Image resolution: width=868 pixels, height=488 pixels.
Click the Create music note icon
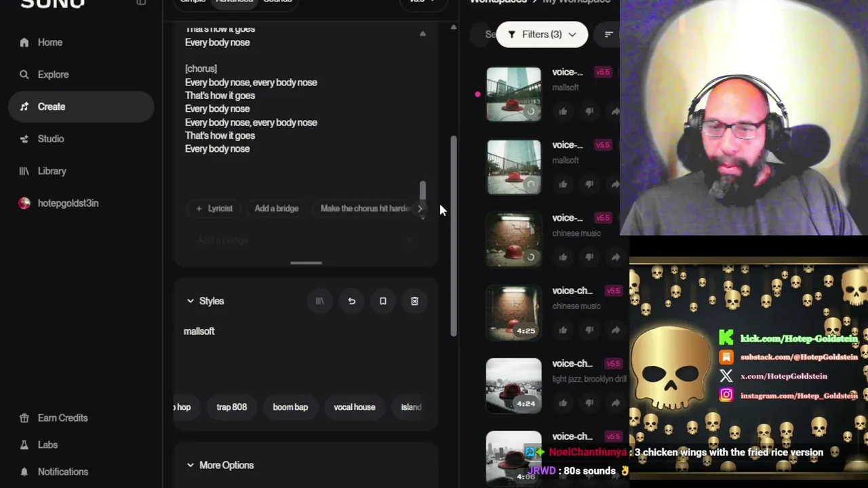(24, 106)
